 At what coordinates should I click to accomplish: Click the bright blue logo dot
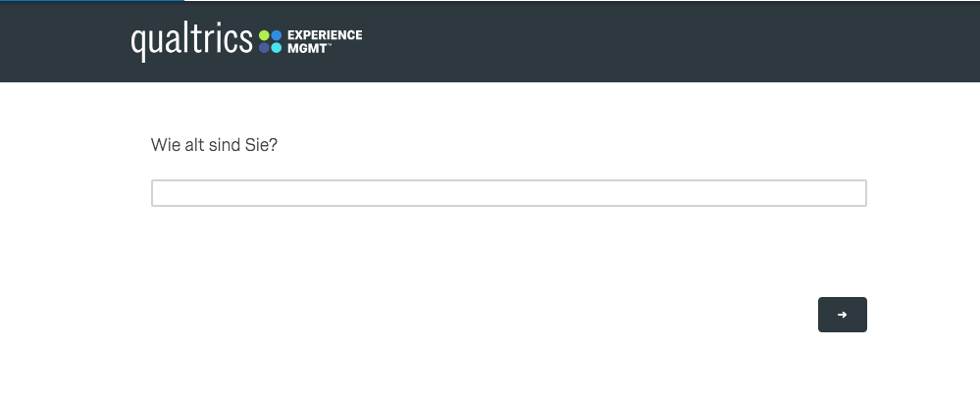click(277, 35)
